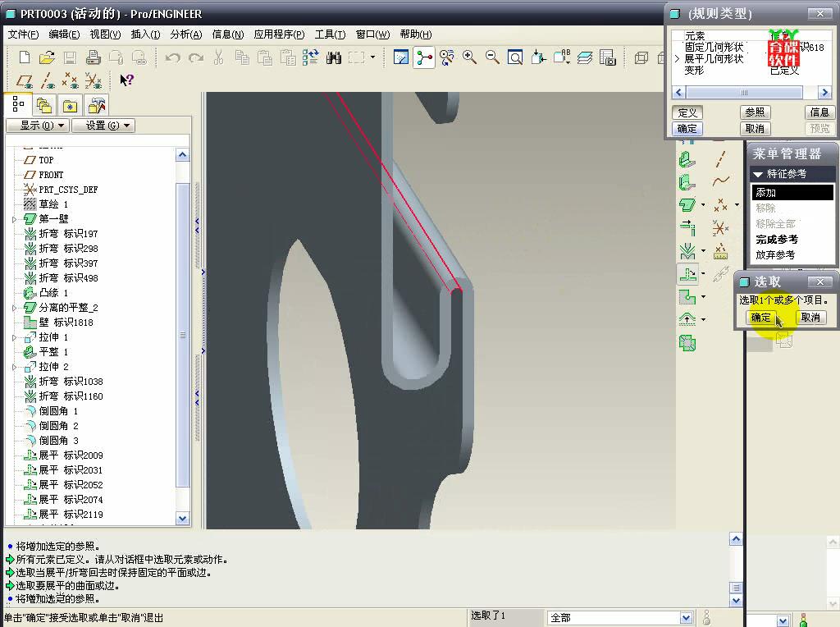Select the bend tool icon in right toolbar
This screenshot has width=840, height=627.
tap(687, 251)
